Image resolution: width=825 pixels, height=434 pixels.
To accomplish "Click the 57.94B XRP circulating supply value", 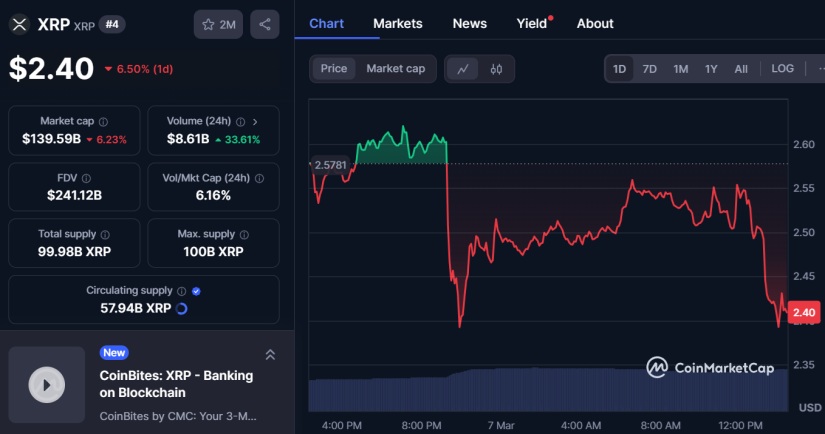I will tap(136, 308).
